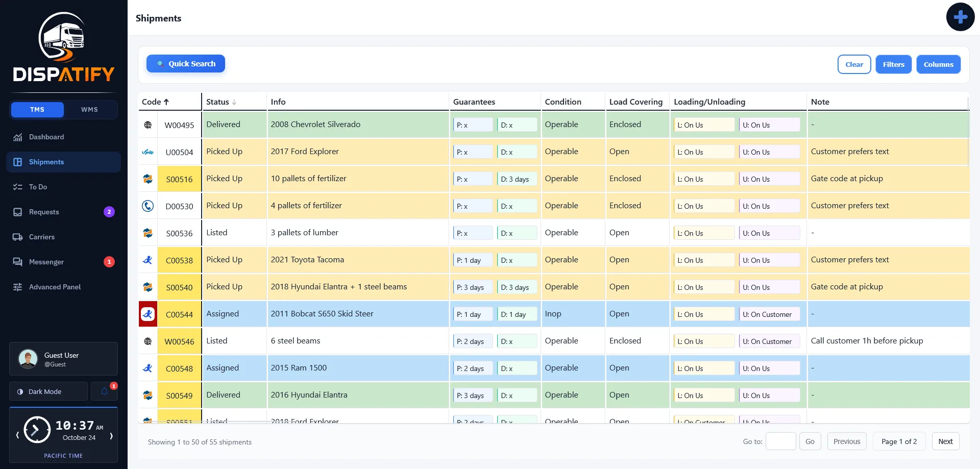Screen dimensions: 980x469
Task: Open the To Do checklist icon
Action: (18, 187)
